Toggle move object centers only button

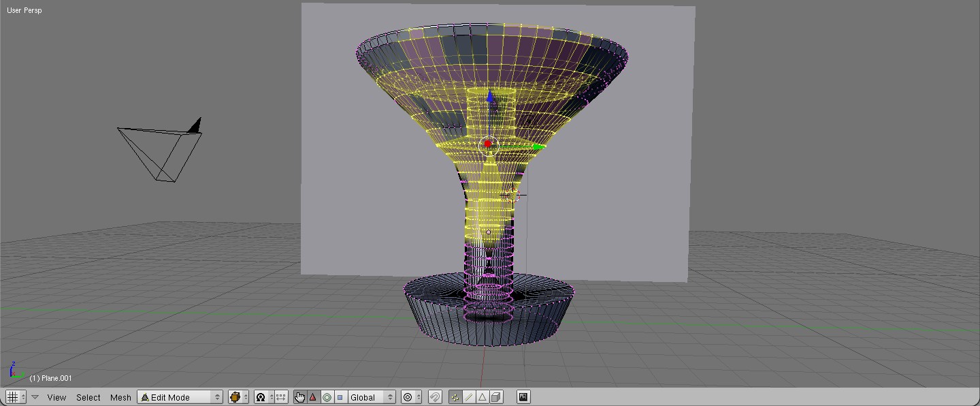[x=281, y=397]
